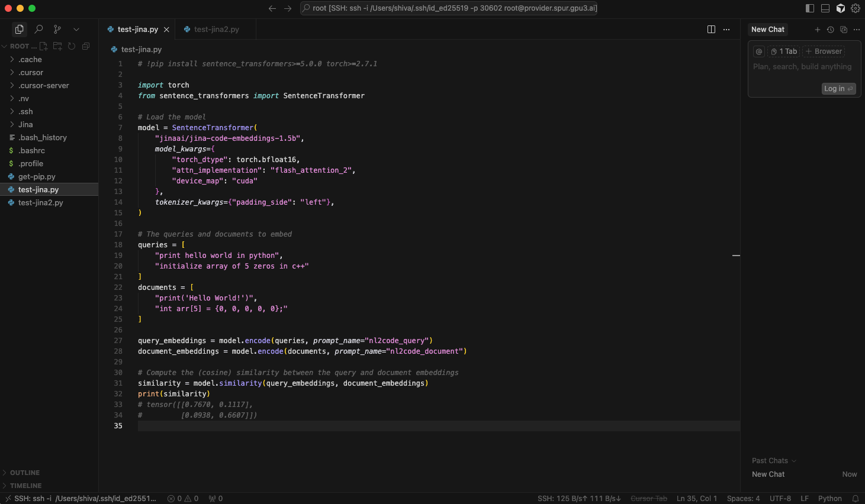Toggle the Cursor Tab status item
The height and width of the screenshot is (504, 865).
(649, 499)
